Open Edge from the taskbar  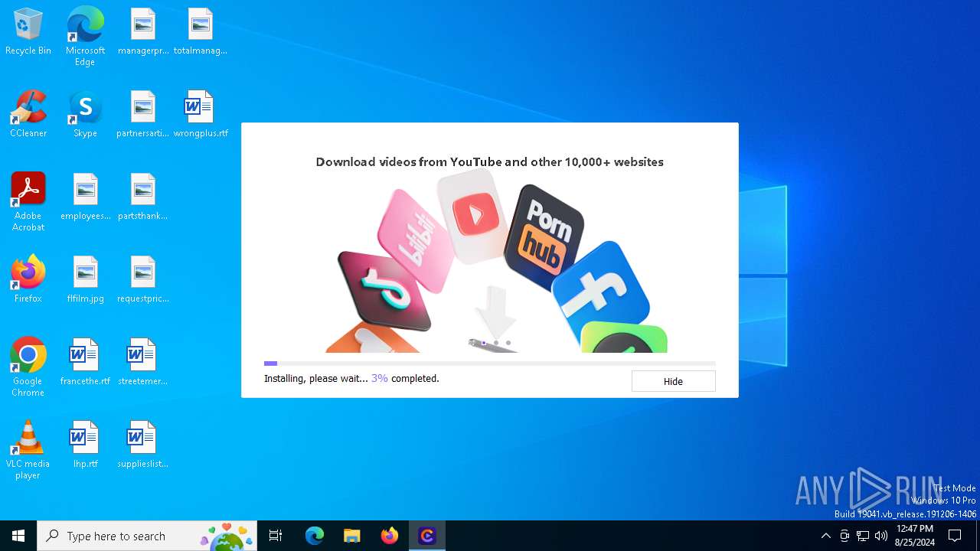coord(315,536)
